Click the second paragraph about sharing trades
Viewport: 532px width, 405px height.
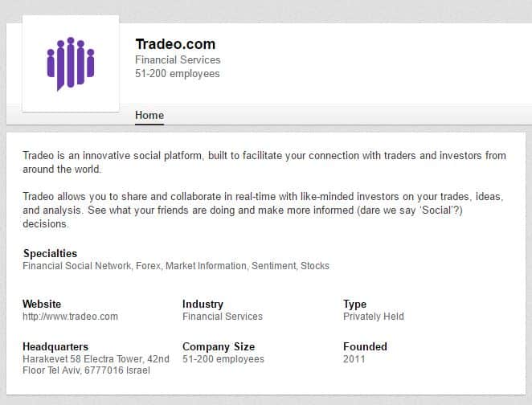263,211
